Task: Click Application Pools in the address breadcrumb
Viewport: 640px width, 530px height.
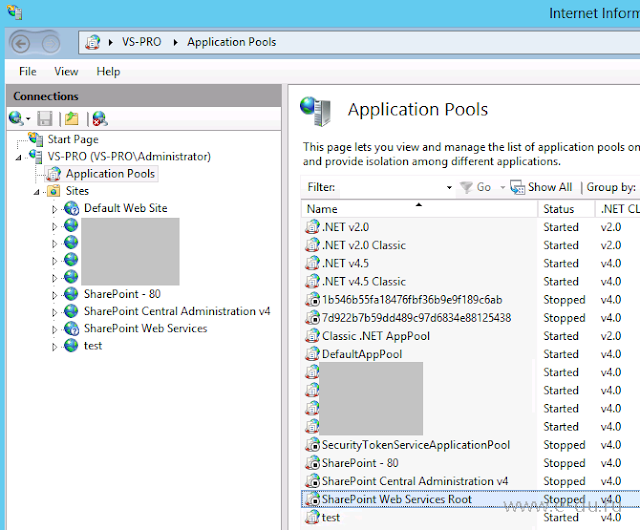Action: (231, 42)
